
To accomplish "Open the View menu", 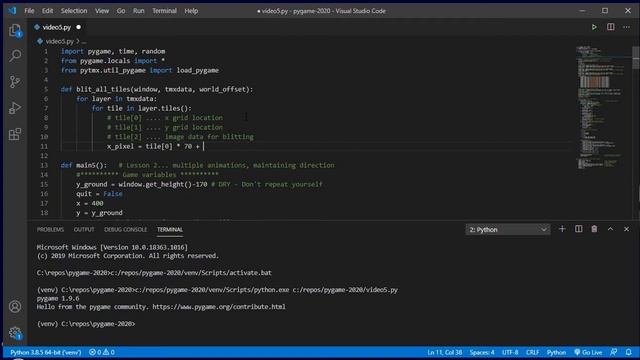I will point(102,11).
